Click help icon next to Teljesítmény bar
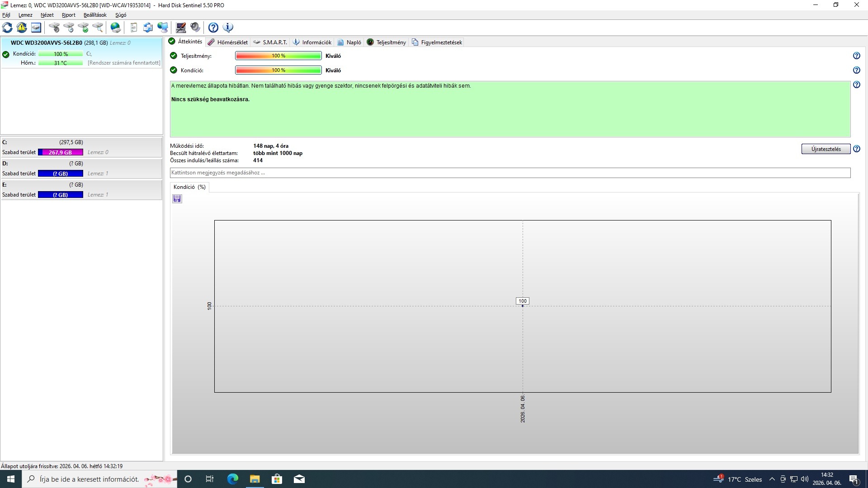 (856, 56)
